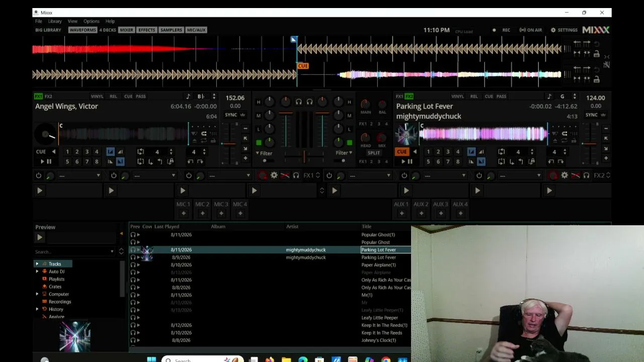Select Recordings in the library sidebar
Screen dimensions: 644x362
click(60, 302)
